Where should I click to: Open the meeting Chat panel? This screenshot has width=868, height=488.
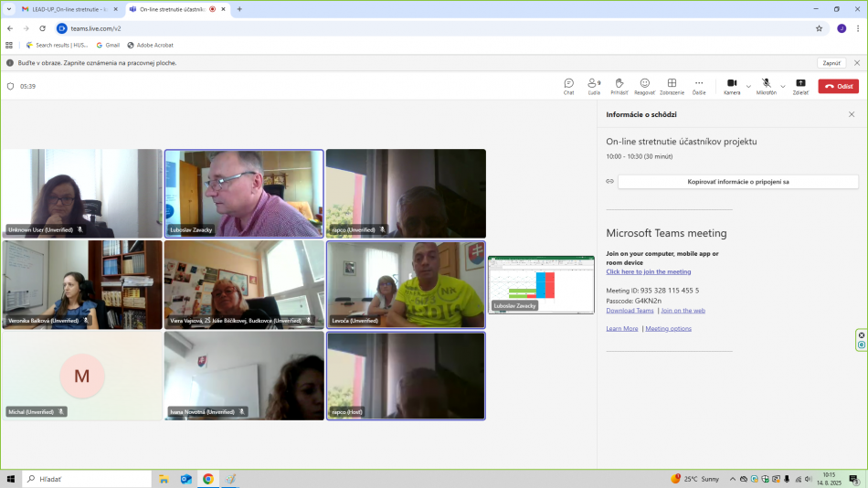pyautogui.click(x=568, y=85)
